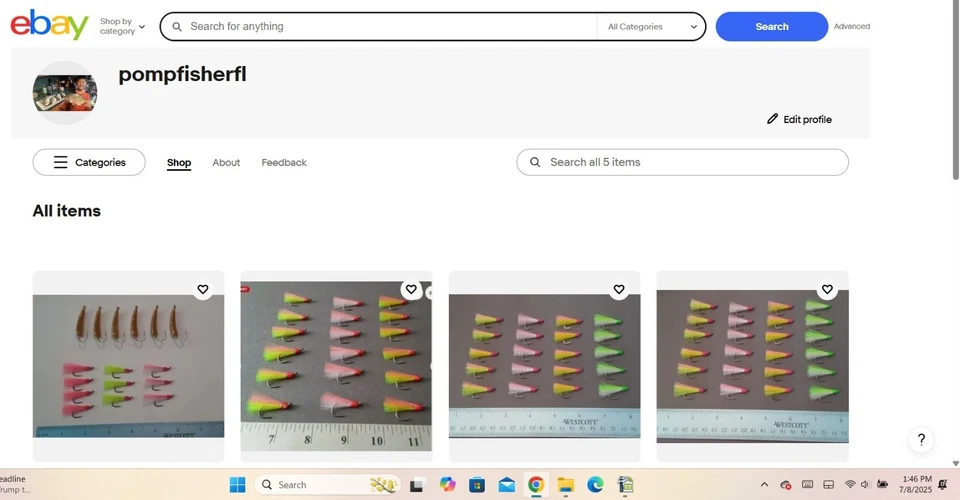Open the All Categories dropdown
The height and width of the screenshot is (500, 960).
pyautogui.click(x=651, y=27)
